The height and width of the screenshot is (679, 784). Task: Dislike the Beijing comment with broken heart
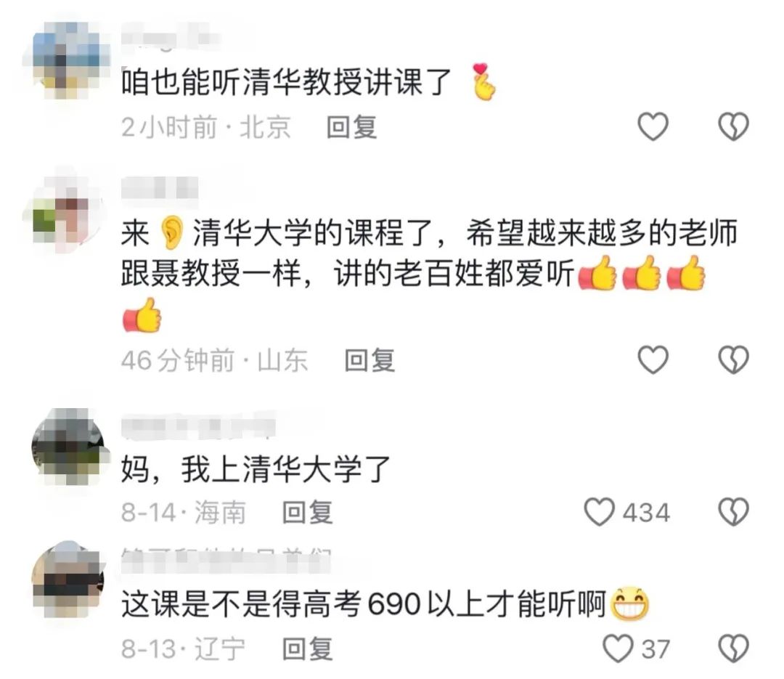(733, 126)
